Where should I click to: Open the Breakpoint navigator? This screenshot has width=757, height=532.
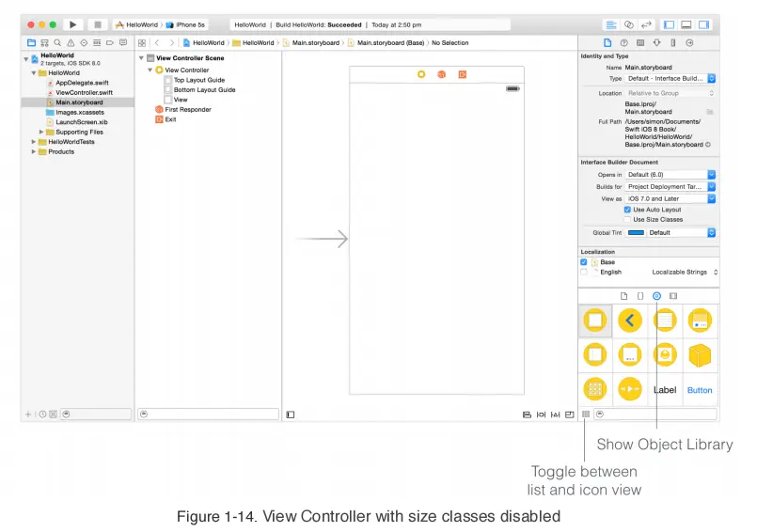pyautogui.click(x=110, y=43)
